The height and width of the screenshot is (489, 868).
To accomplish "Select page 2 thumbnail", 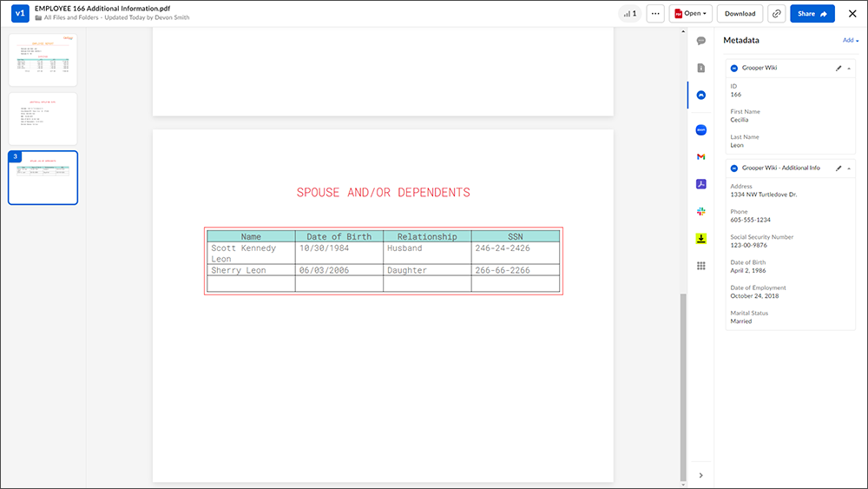I will click(43, 118).
